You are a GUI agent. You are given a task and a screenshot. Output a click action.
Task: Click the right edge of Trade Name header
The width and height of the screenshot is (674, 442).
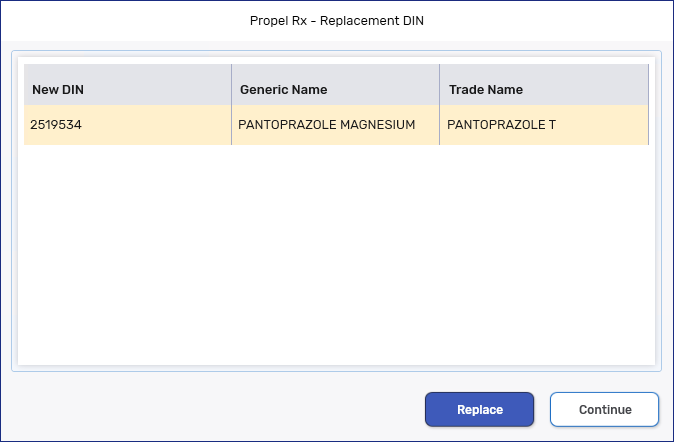click(x=648, y=90)
